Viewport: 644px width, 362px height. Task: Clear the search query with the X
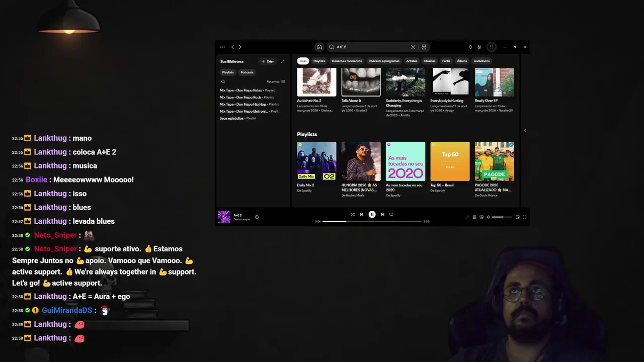(x=413, y=47)
